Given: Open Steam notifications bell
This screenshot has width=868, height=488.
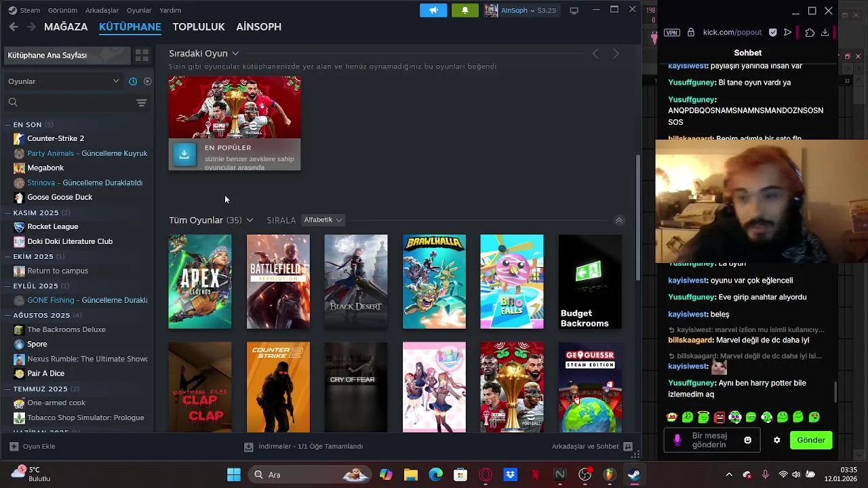Looking at the screenshot, I should click(x=465, y=10).
